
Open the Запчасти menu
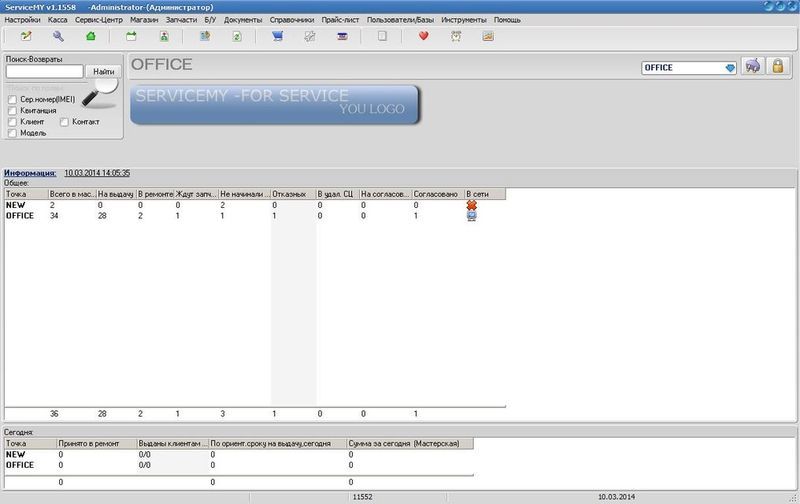[x=181, y=20]
